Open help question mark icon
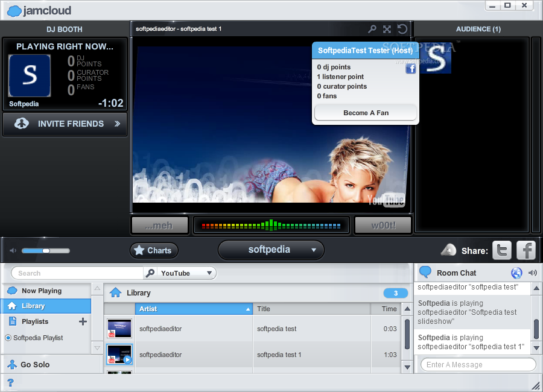Viewport: 543px width, 392px height. [10, 382]
